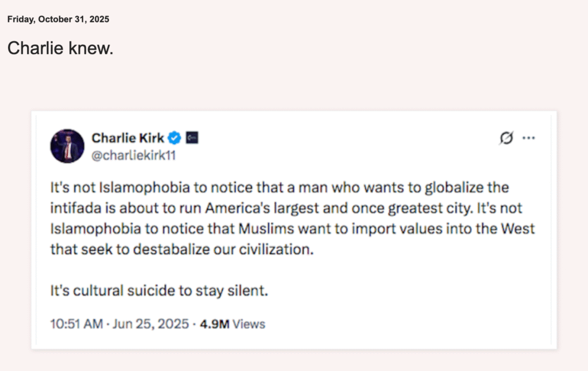Open the three-dot more options menu
The image size is (588, 371).
(528, 138)
